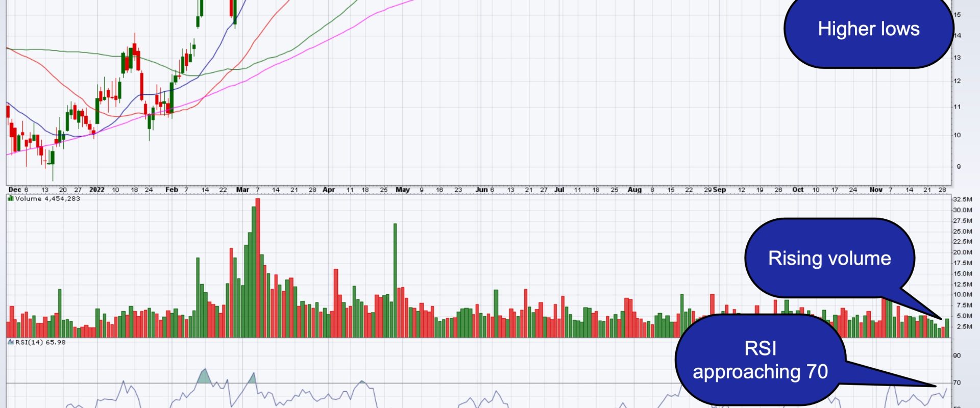
Task: Select the 'RSI(14) 65.98' label
Action: [x=40, y=342]
